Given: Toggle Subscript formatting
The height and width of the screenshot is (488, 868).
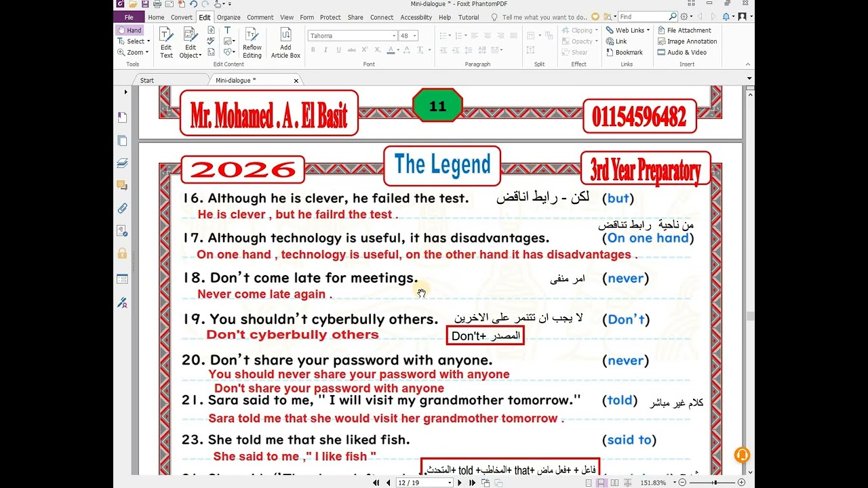Looking at the screenshot, I should pos(378,49).
